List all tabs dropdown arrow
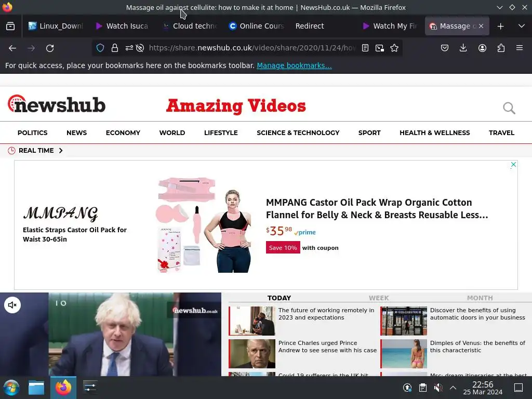The height and width of the screenshot is (399, 532). (522, 26)
